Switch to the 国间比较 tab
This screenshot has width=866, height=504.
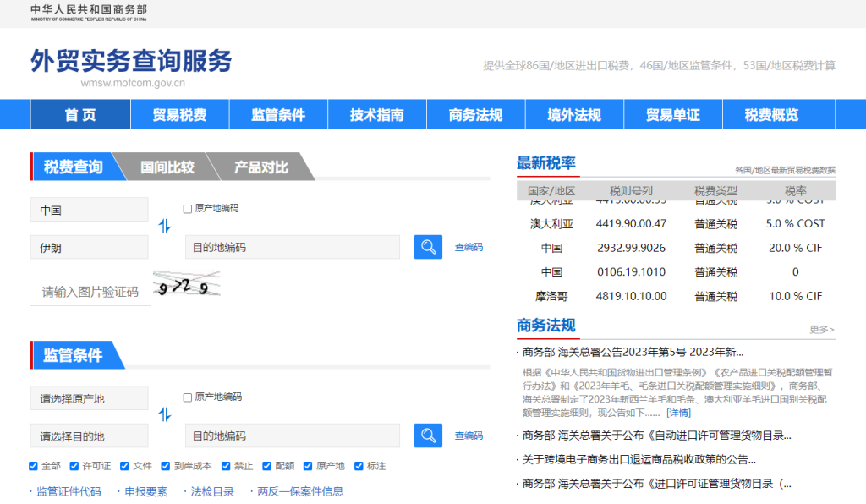click(167, 167)
